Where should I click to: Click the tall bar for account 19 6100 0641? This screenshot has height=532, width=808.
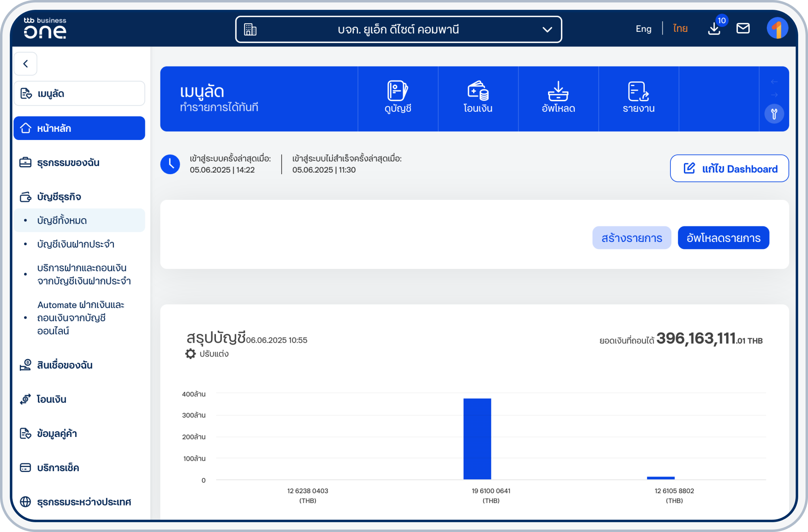(477, 439)
